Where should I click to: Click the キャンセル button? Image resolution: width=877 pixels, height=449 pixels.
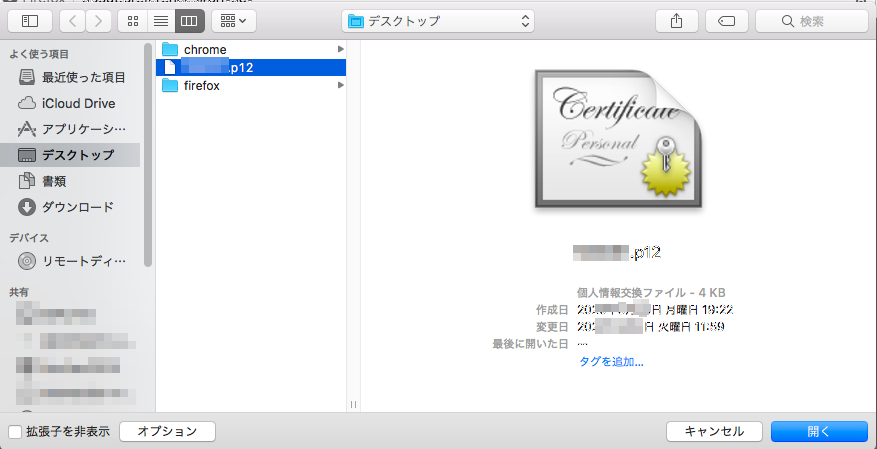pyautogui.click(x=714, y=431)
